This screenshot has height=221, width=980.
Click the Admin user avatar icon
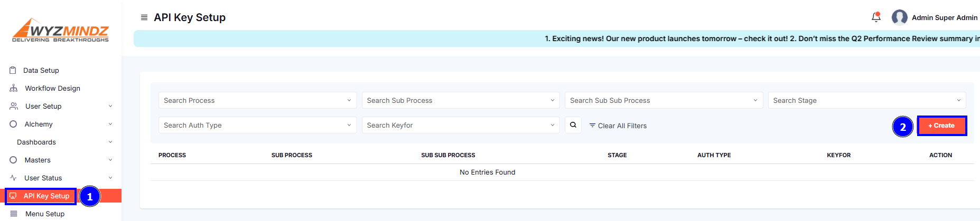pyautogui.click(x=900, y=17)
